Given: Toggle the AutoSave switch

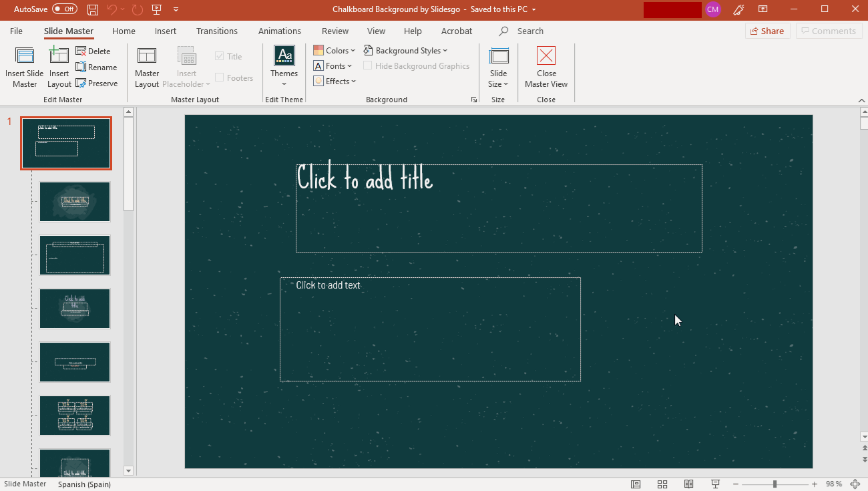Looking at the screenshot, I should pyautogui.click(x=65, y=9).
